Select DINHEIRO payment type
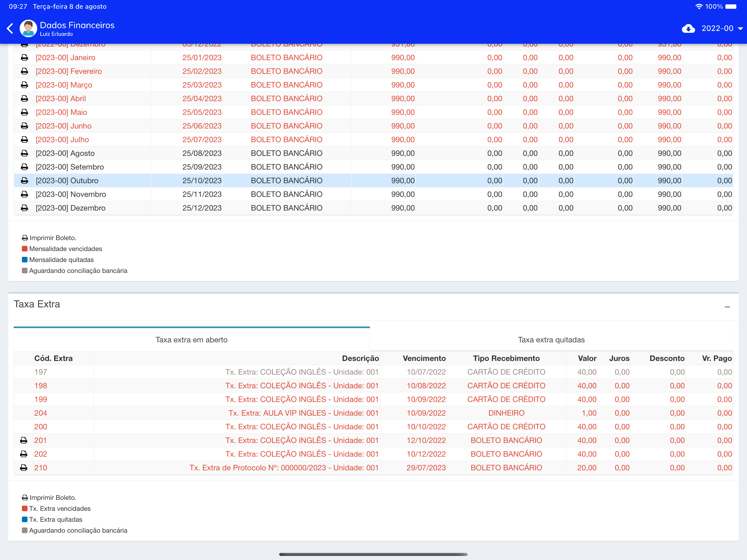The height and width of the screenshot is (560, 747). click(506, 413)
